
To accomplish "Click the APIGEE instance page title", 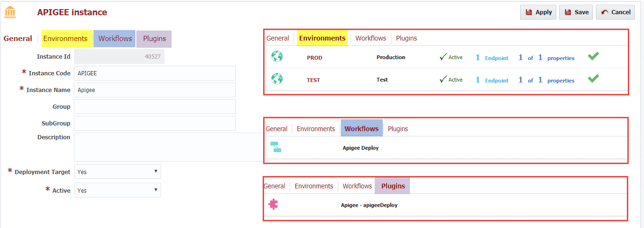I will coord(72,12).
